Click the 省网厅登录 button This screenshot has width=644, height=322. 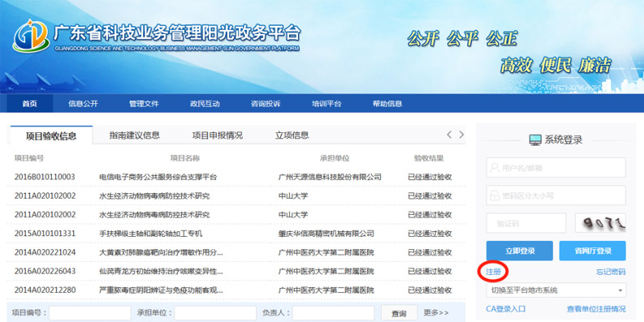(x=592, y=251)
